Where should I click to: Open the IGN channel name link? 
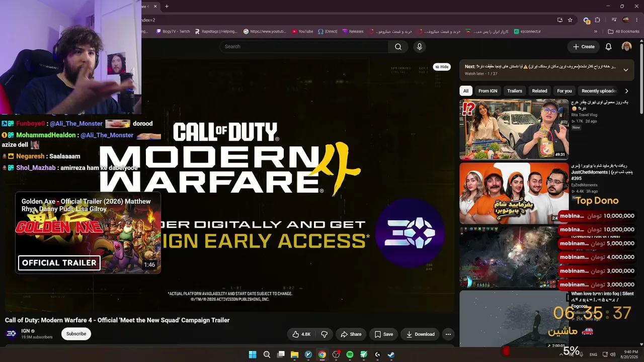click(x=25, y=331)
